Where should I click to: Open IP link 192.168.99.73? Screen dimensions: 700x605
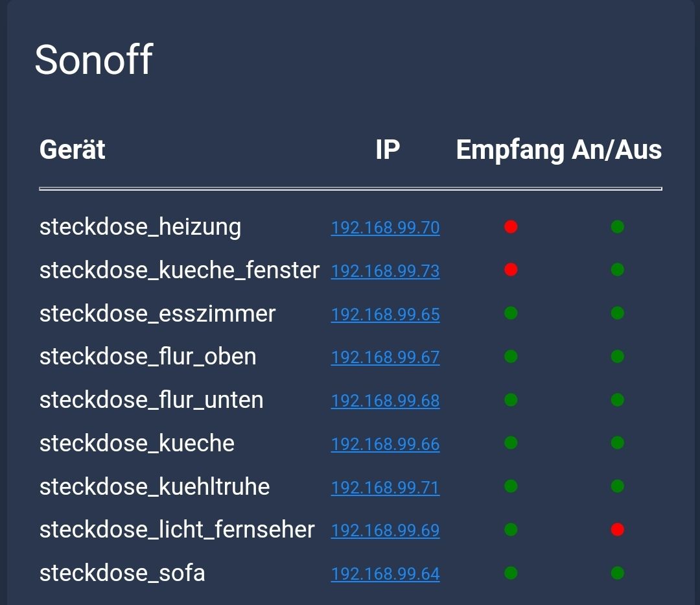(385, 271)
